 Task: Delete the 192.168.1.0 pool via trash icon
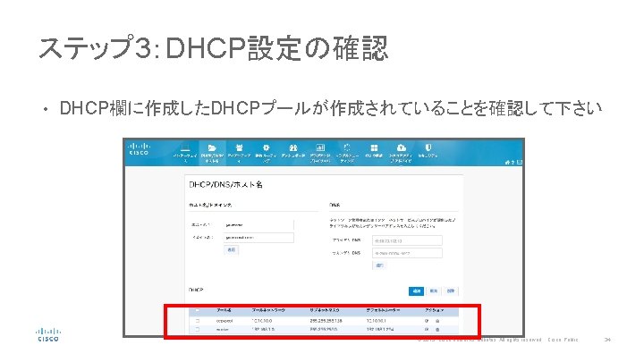pyautogui.click(x=437, y=330)
